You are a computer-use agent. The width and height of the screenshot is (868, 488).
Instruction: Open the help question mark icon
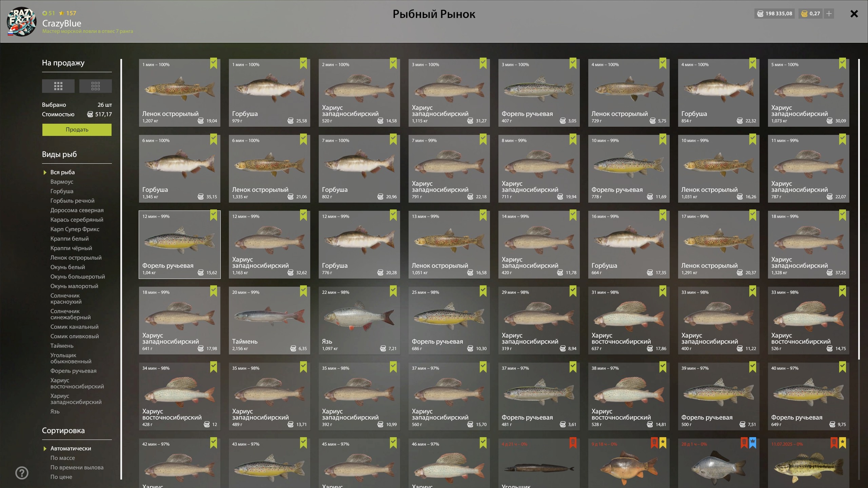pos(22,473)
